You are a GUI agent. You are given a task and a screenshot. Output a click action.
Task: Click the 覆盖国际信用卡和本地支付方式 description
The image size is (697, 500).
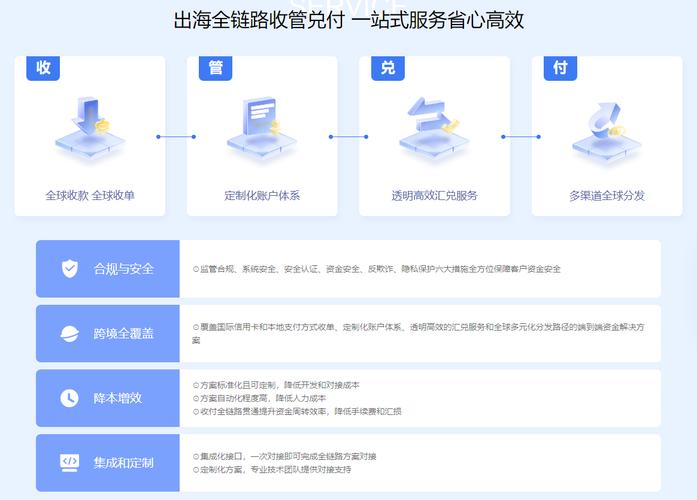click(x=418, y=333)
